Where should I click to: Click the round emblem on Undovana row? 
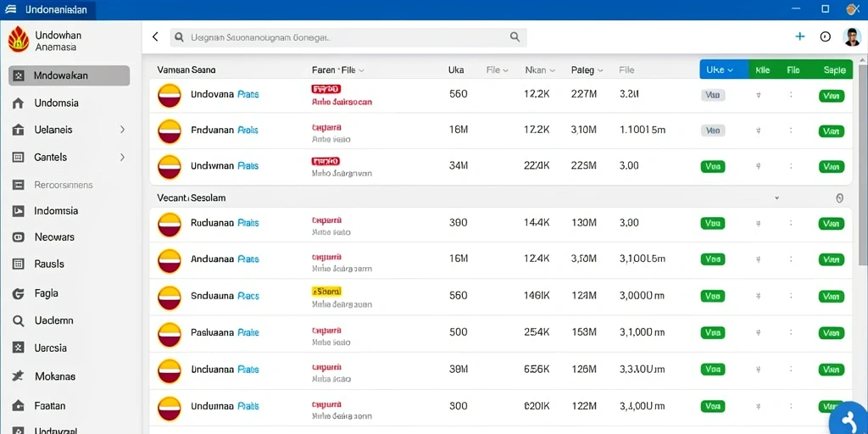tap(170, 95)
